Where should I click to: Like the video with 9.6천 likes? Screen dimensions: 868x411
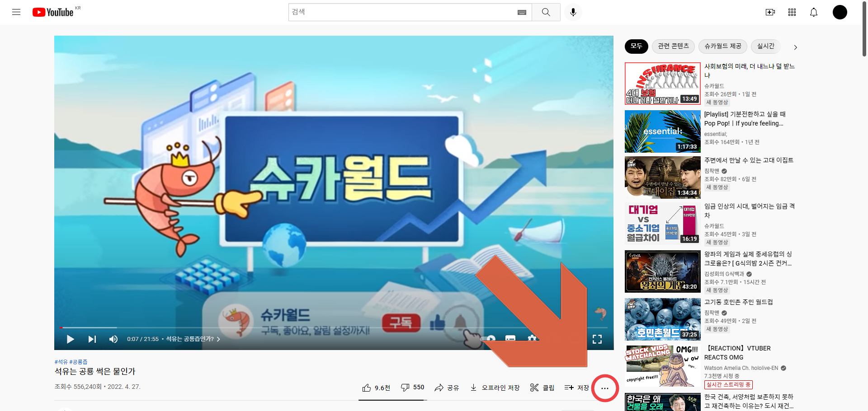point(376,388)
